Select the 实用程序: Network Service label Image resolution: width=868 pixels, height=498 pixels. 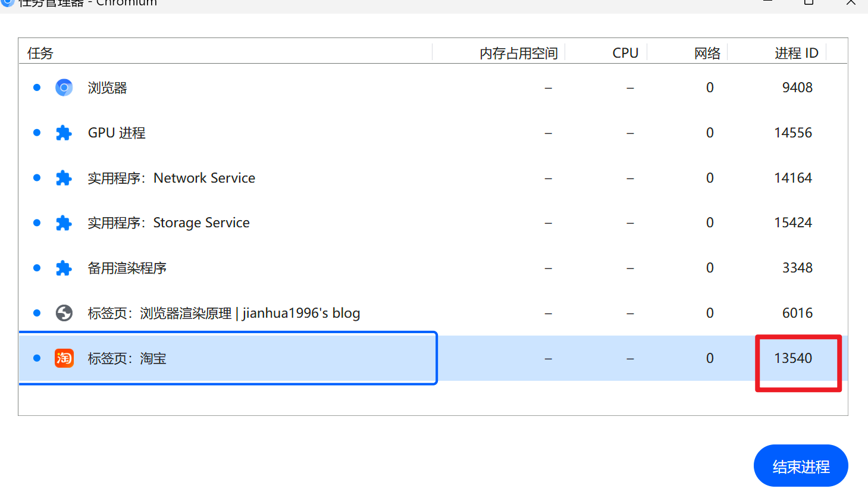tap(171, 178)
